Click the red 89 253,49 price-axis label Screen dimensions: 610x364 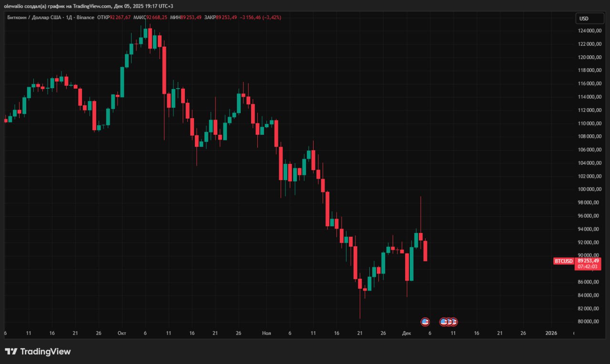click(x=588, y=261)
